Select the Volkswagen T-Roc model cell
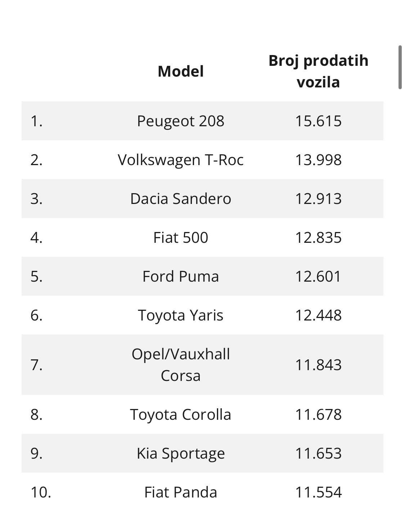 point(181,160)
